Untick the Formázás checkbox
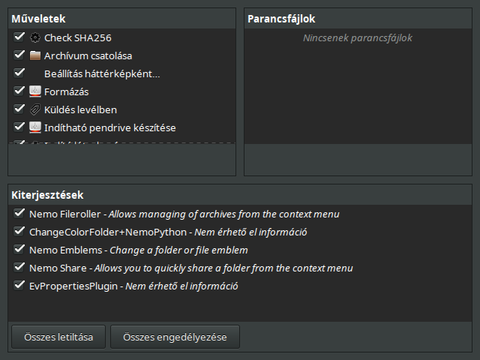 point(19,91)
